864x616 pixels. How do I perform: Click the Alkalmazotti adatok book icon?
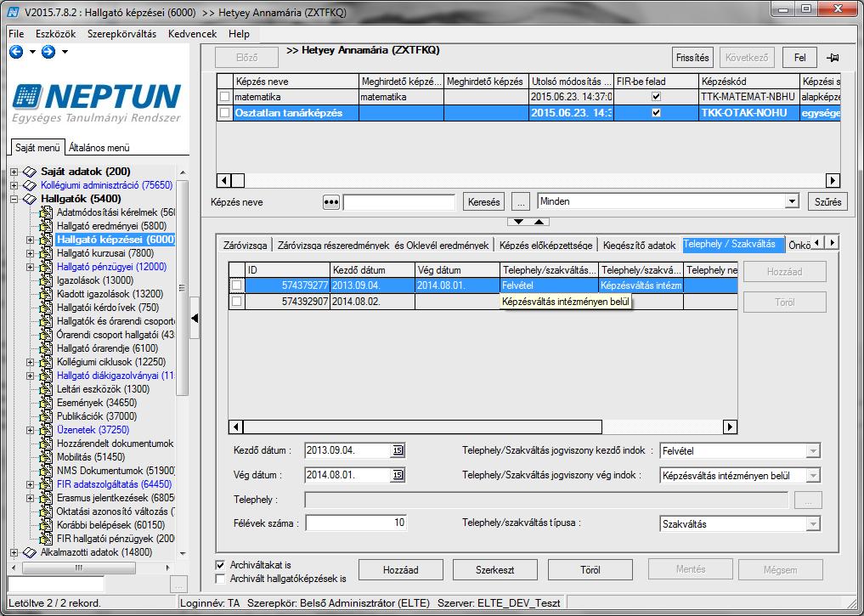click(29, 552)
